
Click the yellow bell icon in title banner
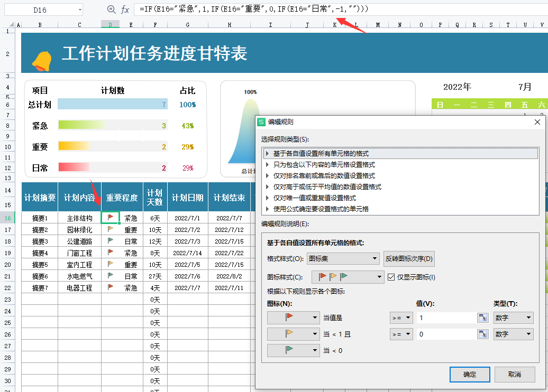tap(42, 61)
